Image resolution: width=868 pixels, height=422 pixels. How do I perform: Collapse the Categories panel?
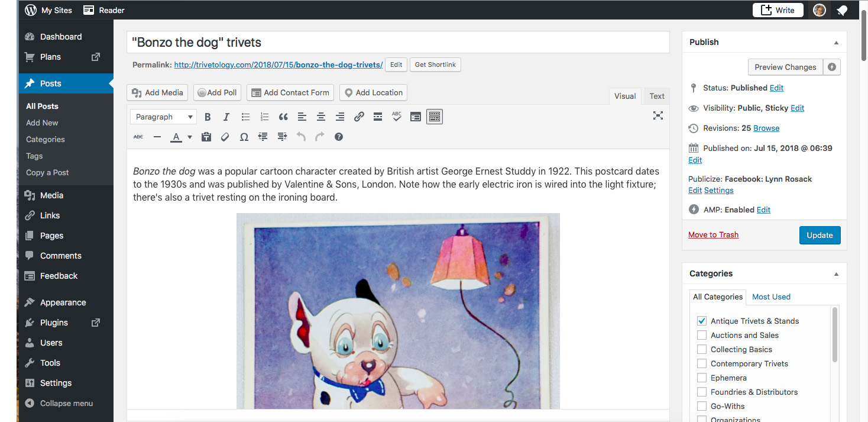(836, 274)
